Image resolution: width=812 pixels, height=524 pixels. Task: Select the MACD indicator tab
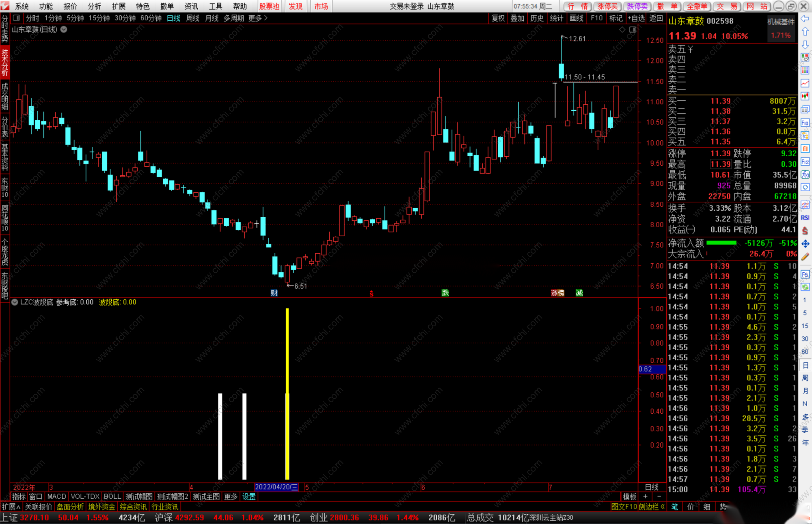coord(56,496)
